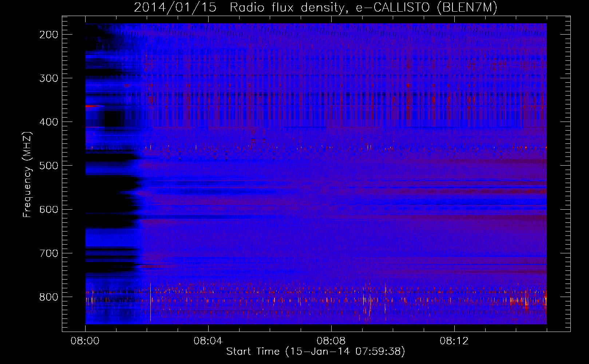Click the 300 frequency tick label

click(x=49, y=78)
